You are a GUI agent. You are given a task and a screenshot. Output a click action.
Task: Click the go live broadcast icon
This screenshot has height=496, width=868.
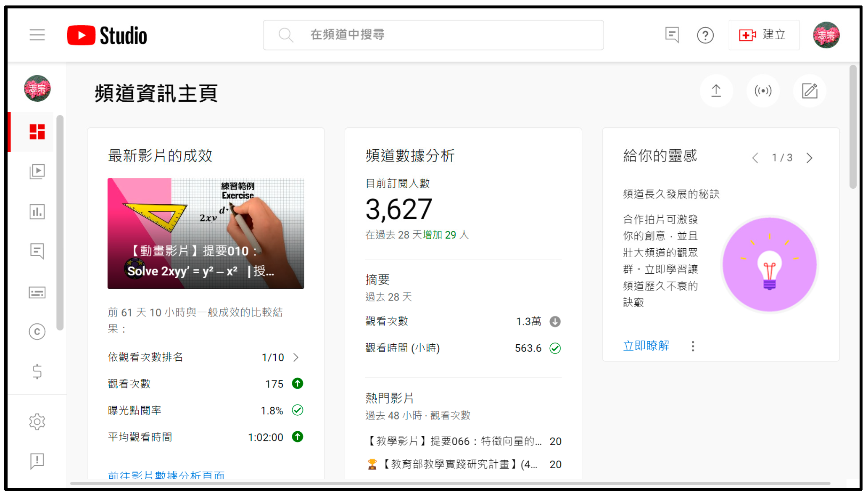(x=762, y=91)
